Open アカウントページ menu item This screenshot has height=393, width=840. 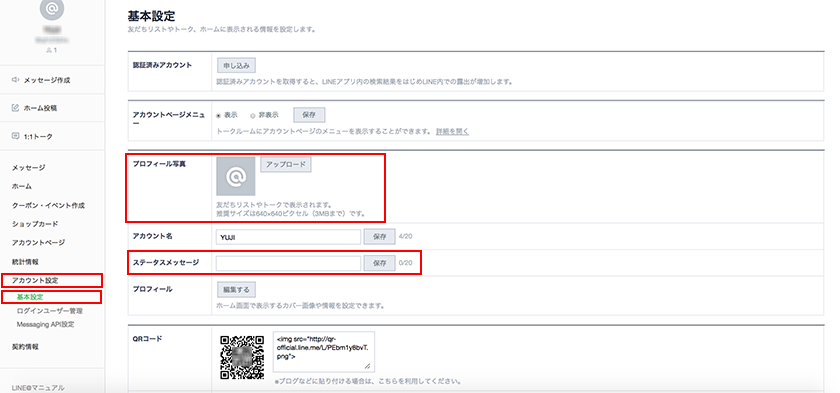(38, 243)
